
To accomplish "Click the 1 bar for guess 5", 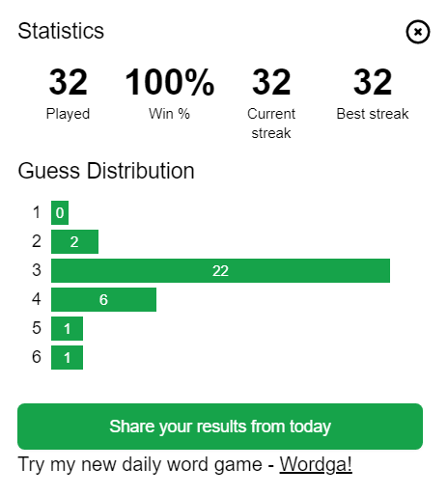I will 67,328.
